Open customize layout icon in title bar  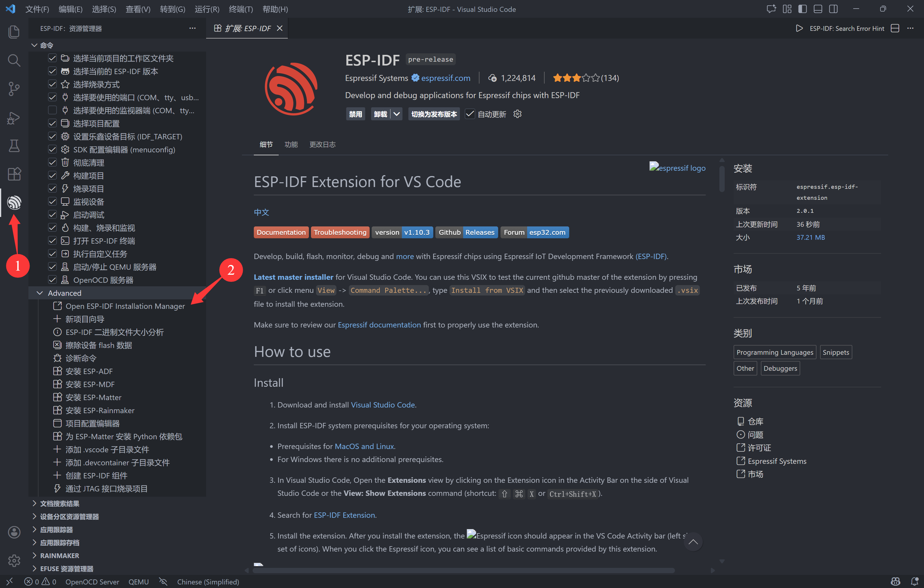pos(787,9)
